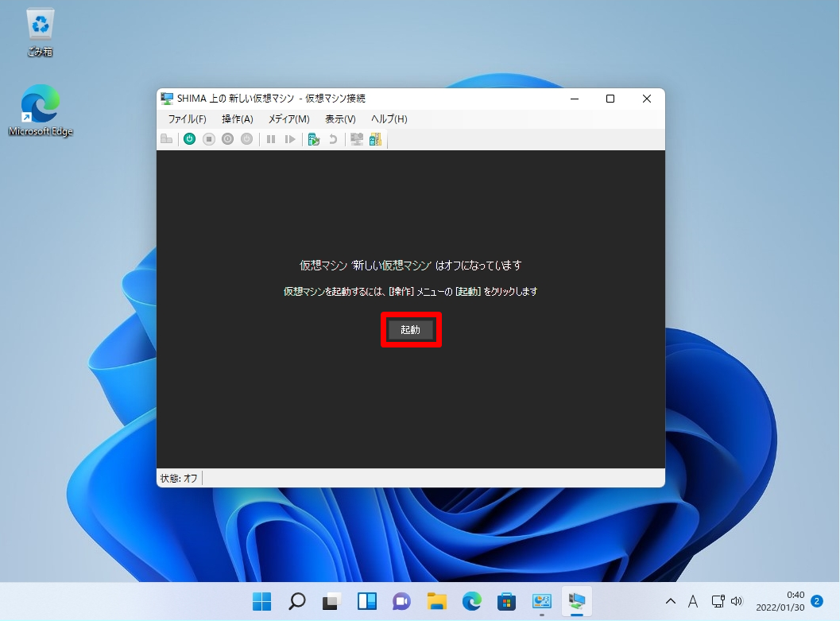Launch Edge from the taskbar
The height and width of the screenshot is (621, 840).
[472, 601]
